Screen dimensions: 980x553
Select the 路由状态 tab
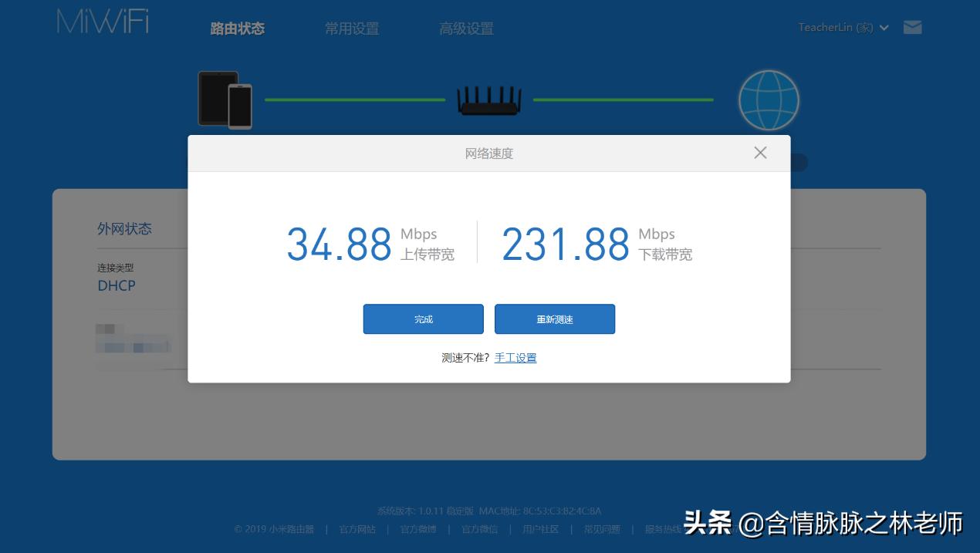(x=237, y=29)
